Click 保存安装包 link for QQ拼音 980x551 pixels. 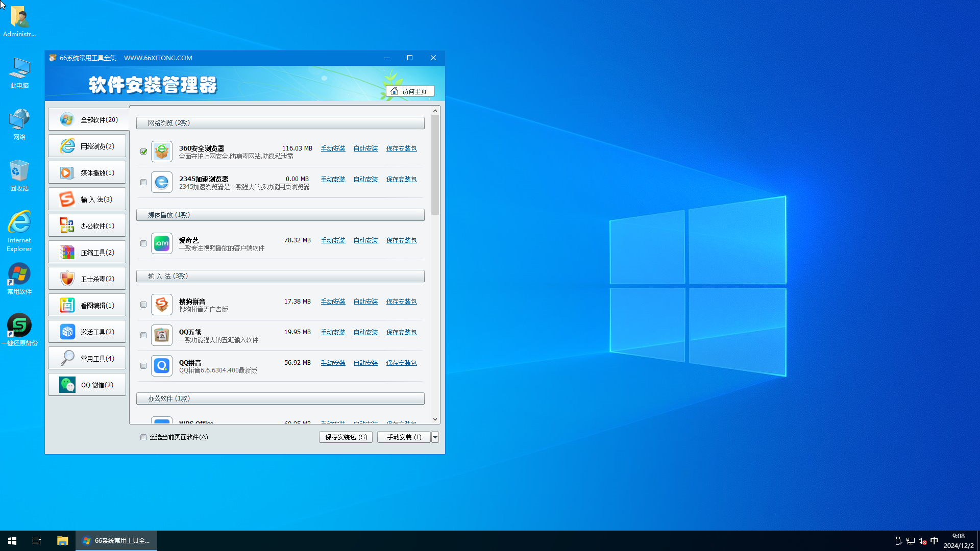click(401, 363)
